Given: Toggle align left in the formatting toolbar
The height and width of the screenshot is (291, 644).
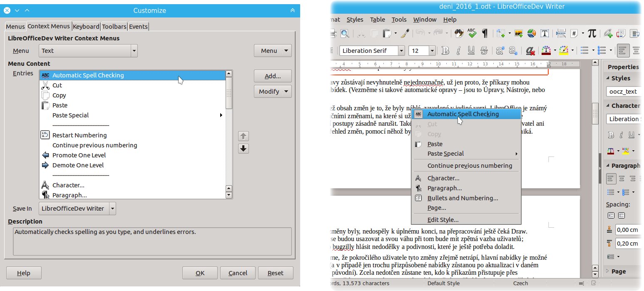Looking at the screenshot, I should click(x=623, y=51).
